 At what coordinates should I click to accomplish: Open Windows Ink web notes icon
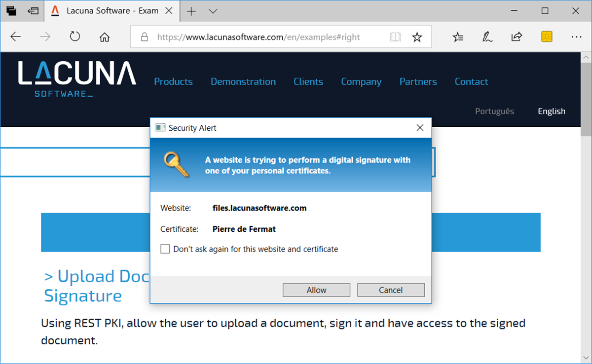coord(487,36)
